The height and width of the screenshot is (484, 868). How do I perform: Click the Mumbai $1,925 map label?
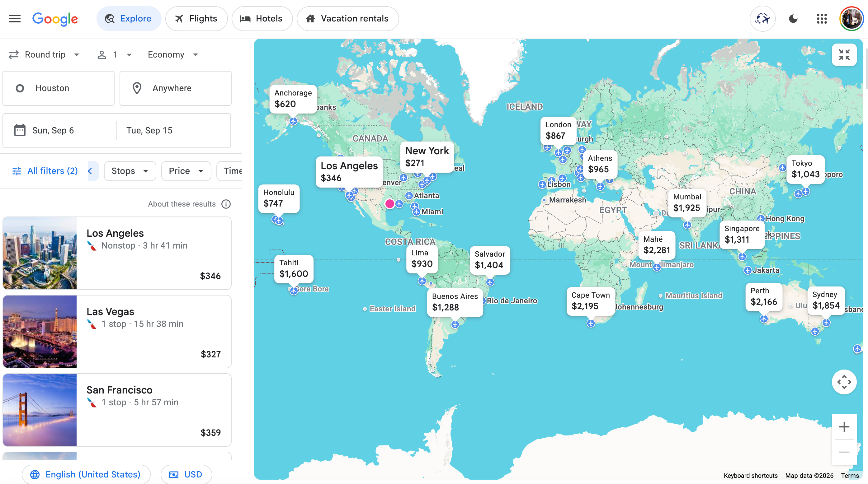pos(687,202)
